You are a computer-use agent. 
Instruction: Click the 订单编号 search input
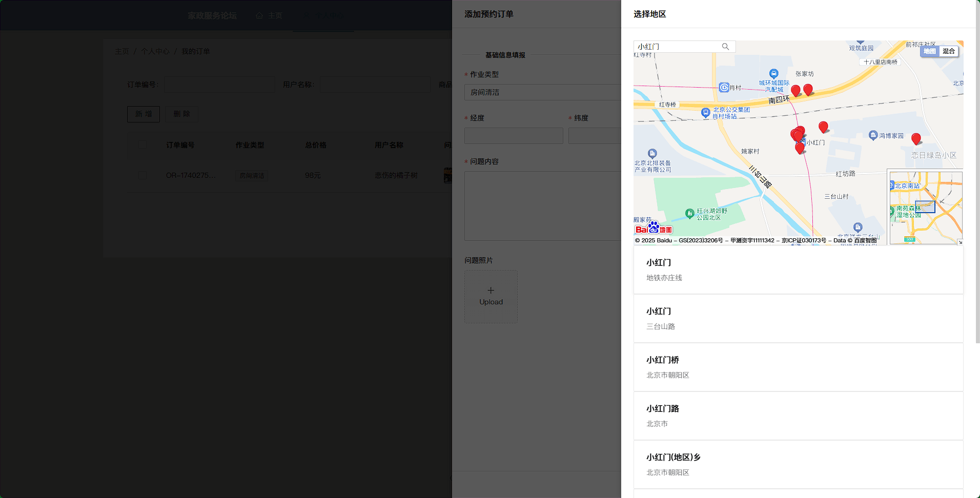[219, 85]
